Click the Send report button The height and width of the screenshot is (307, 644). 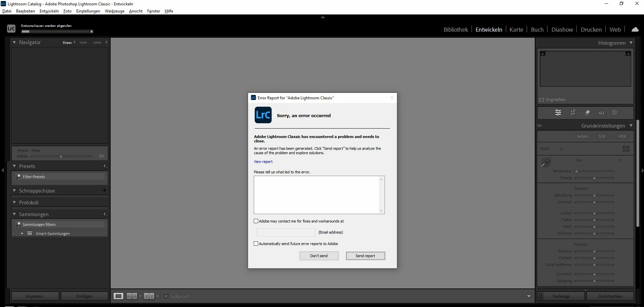coord(365,256)
